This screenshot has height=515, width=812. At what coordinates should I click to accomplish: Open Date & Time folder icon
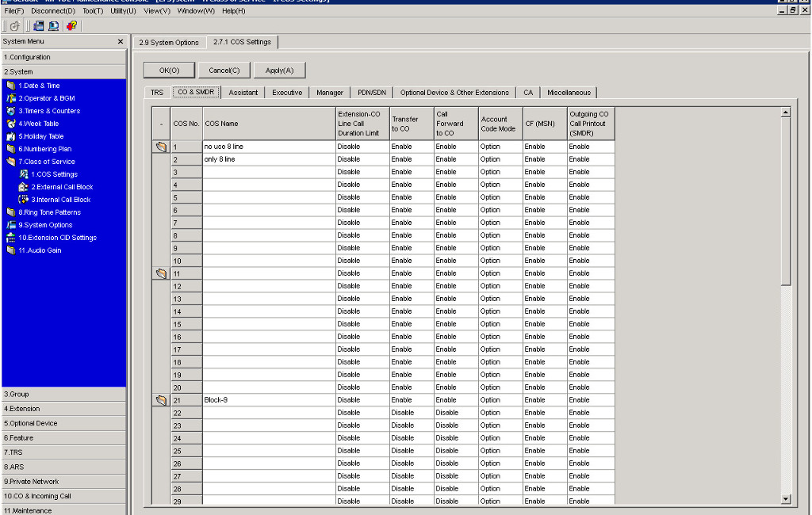[11, 86]
